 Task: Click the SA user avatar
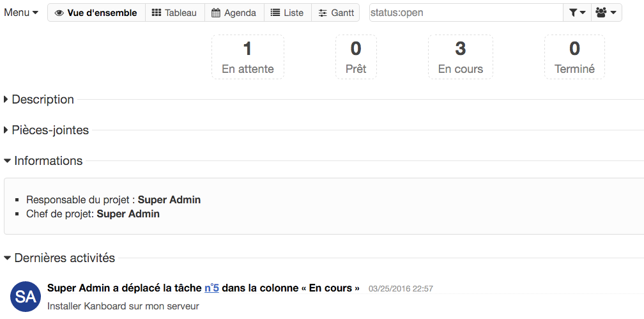tap(26, 296)
